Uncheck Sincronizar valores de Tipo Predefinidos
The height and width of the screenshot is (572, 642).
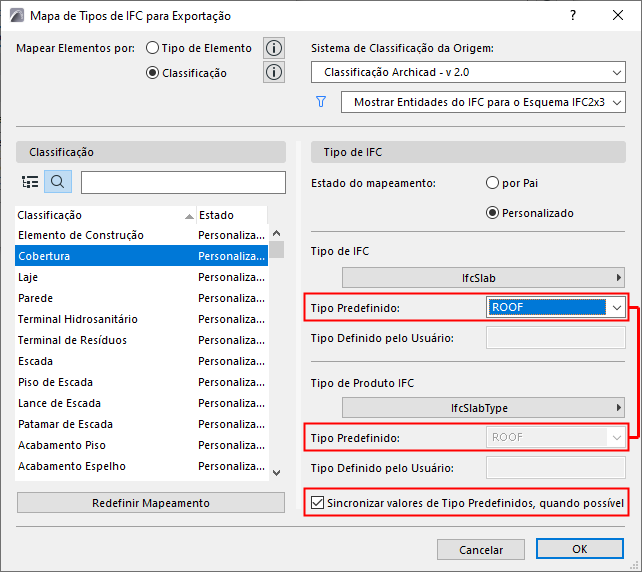tap(318, 503)
